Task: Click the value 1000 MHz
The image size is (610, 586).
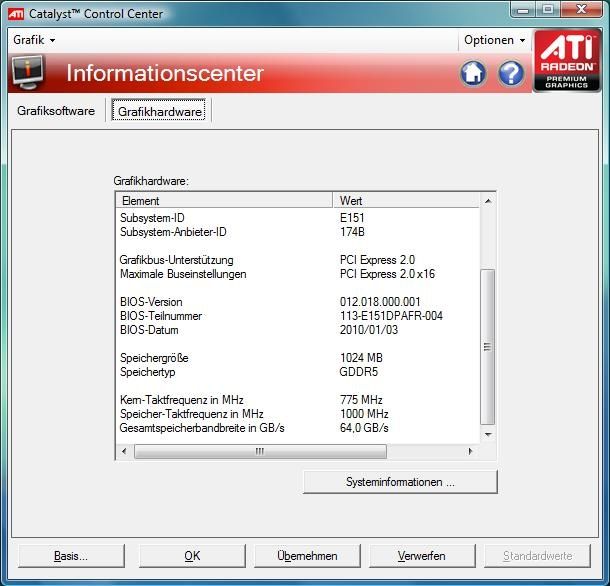Action: point(364,414)
